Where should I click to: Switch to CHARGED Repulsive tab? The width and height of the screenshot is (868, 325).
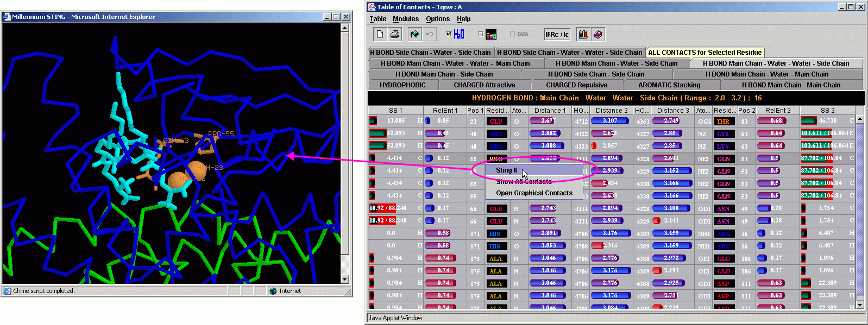tap(577, 85)
